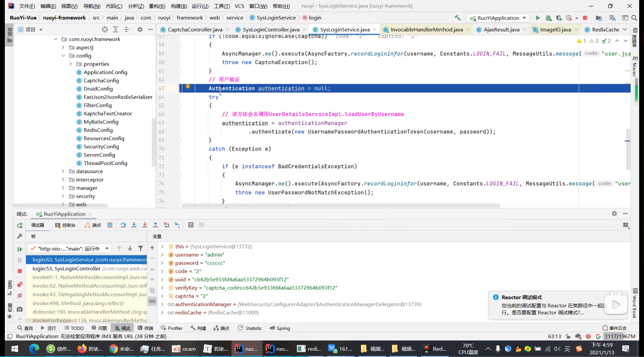
Task: Click the Step Out debug icon
Action: coord(156,225)
